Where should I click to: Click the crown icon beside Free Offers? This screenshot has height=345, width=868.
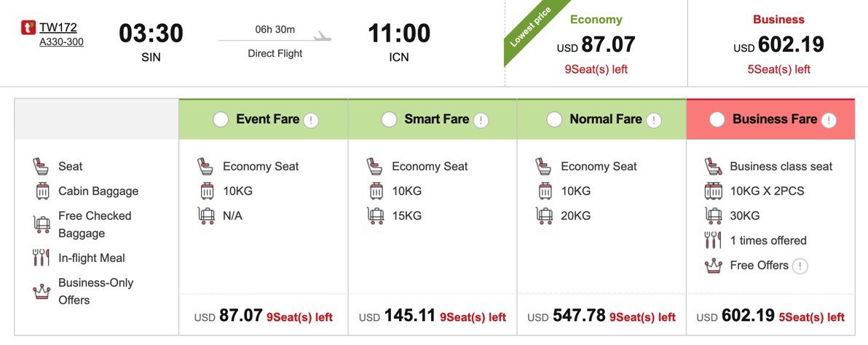[x=714, y=266]
